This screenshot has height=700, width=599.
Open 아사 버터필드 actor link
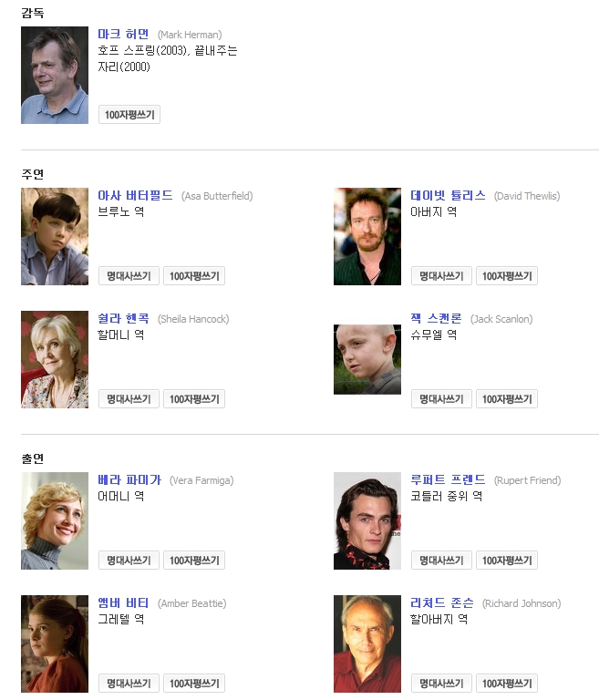pyautogui.click(x=135, y=196)
